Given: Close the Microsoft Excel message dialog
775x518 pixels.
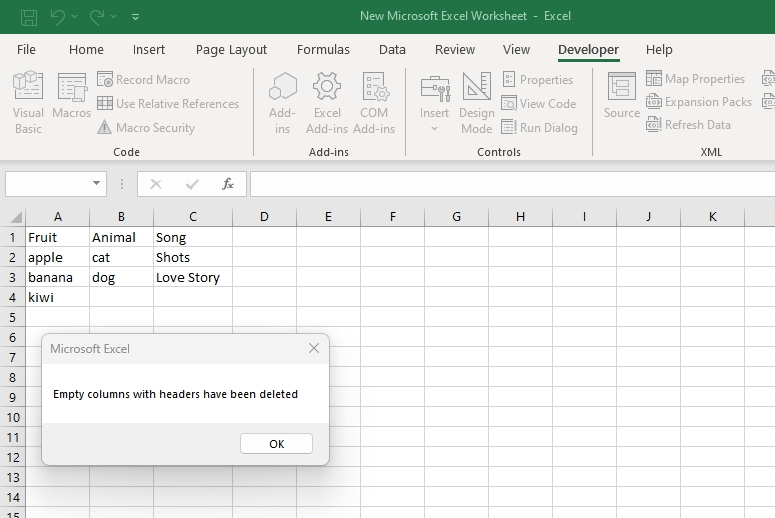Looking at the screenshot, I should 314,348.
